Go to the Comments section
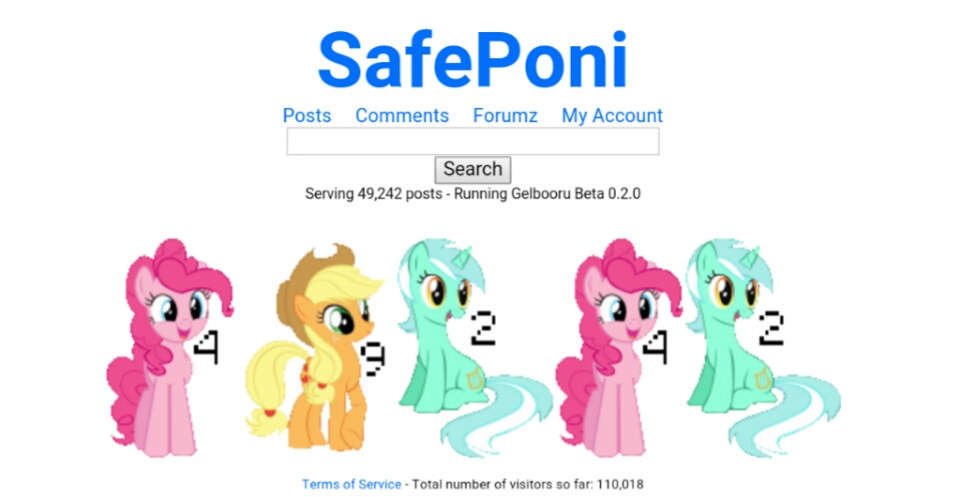Screen dimensions: 960x497 (402, 115)
